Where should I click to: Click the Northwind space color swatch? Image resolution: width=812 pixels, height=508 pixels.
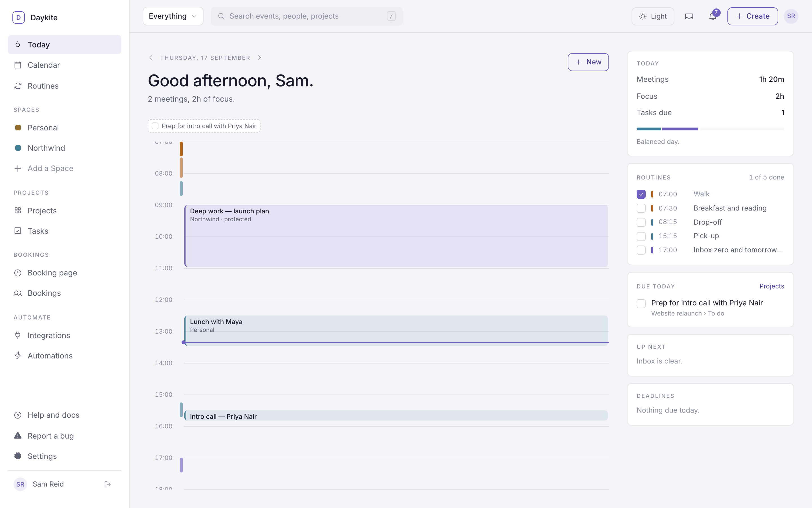point(18,148)
